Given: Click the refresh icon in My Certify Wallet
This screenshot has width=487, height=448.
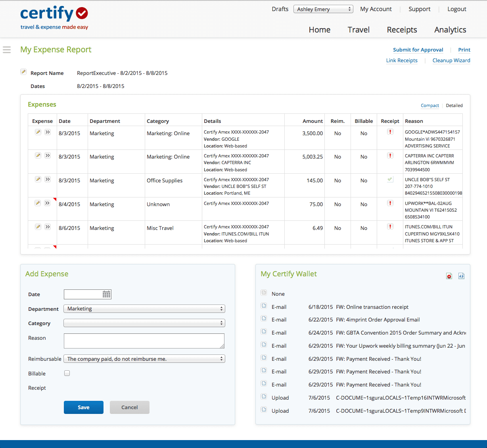Looking at the screenshot, I should click(x=461, y=276).
